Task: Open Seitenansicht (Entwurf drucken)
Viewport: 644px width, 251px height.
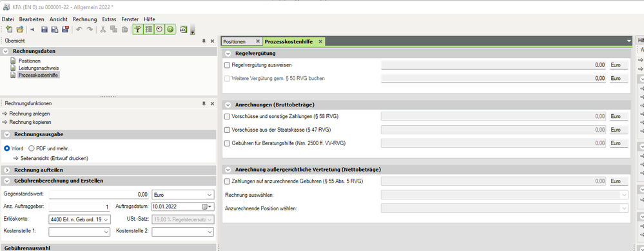Action: click(x=54, y=158)
